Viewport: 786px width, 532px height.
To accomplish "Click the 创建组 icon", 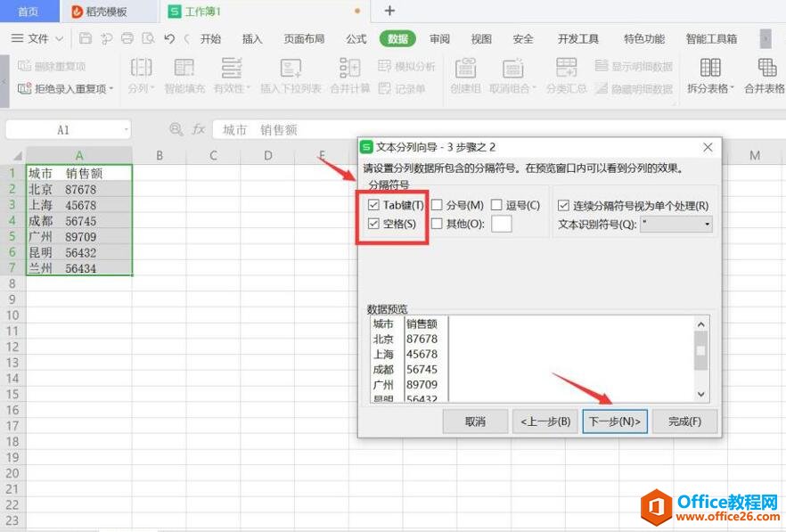I will point(465,67).
